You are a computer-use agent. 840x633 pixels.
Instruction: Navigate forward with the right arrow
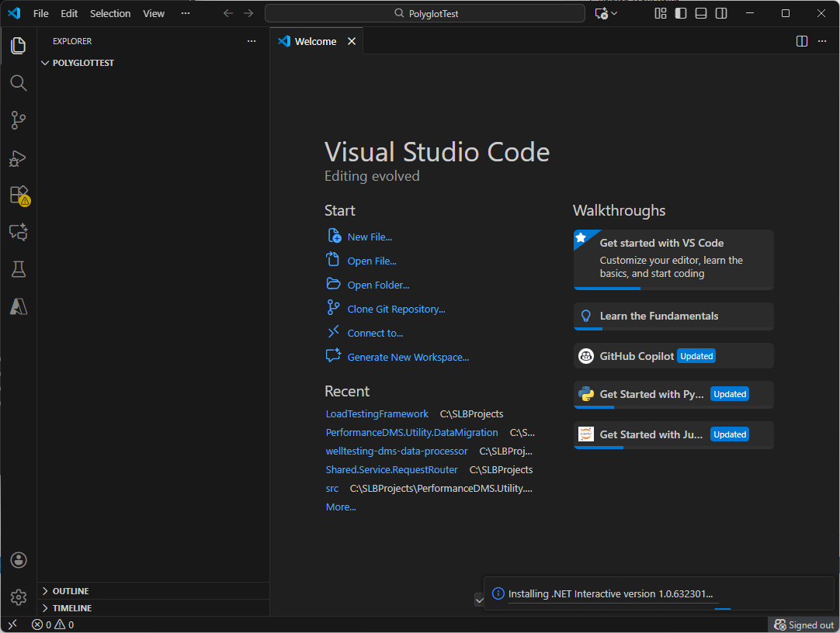pos(248,13)
